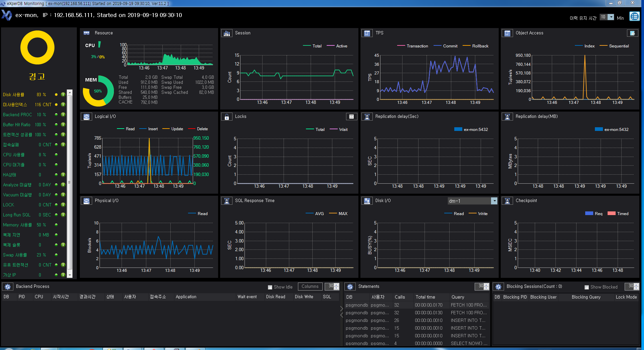The width and height of the screenshot is (644, 350).
Task: Click the red Timed legend swatch in Checkpoint
Action: [611, 213]
